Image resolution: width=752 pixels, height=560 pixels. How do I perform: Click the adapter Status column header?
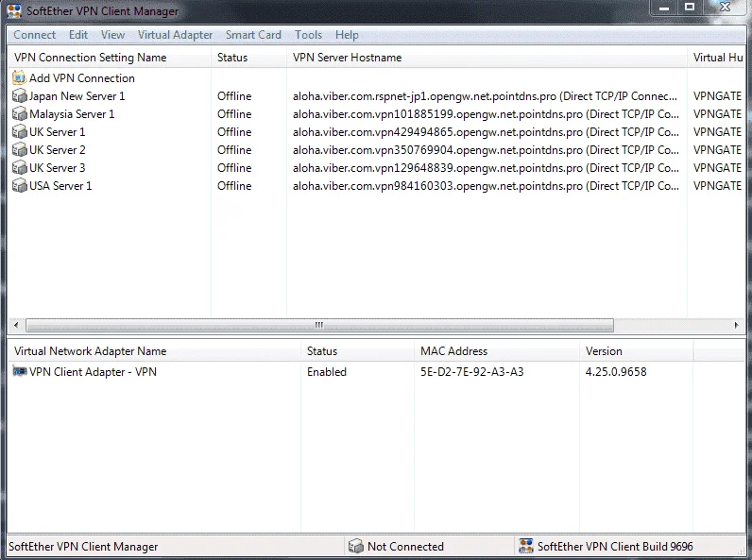click(x=358, y=351)
